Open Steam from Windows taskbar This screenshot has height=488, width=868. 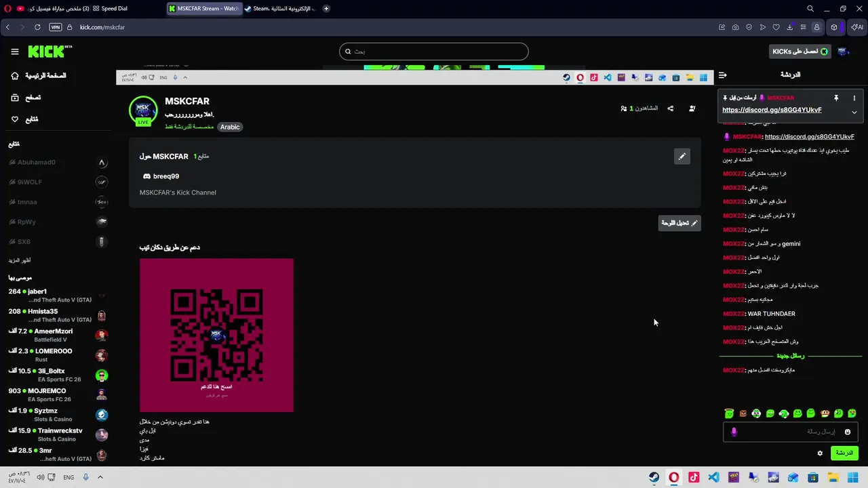click(654, 477)
